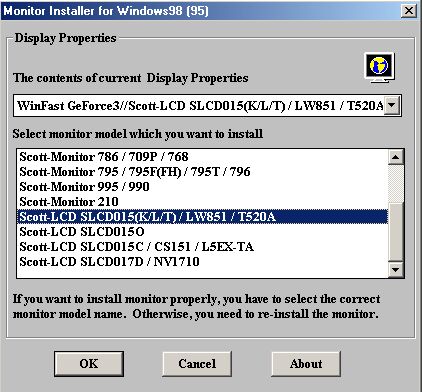422x392 pixels.
Task: Open the current Display Properties dropdown
Action: (392, 106)
